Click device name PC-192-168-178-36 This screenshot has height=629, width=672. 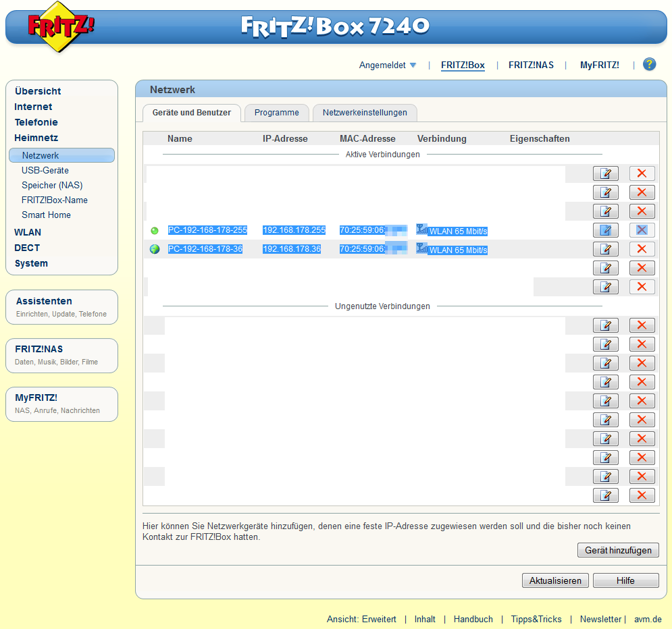click(x=205, y=249)
